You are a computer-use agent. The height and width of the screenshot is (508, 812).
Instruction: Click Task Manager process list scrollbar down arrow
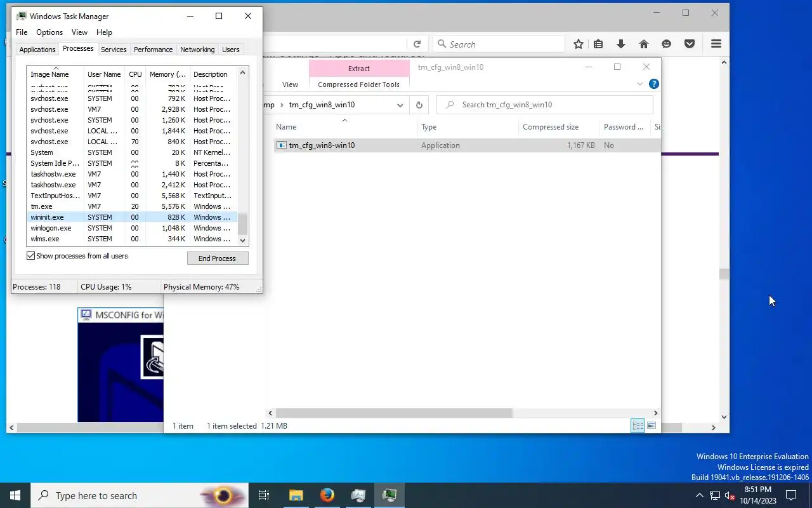[x=242, y=240]
